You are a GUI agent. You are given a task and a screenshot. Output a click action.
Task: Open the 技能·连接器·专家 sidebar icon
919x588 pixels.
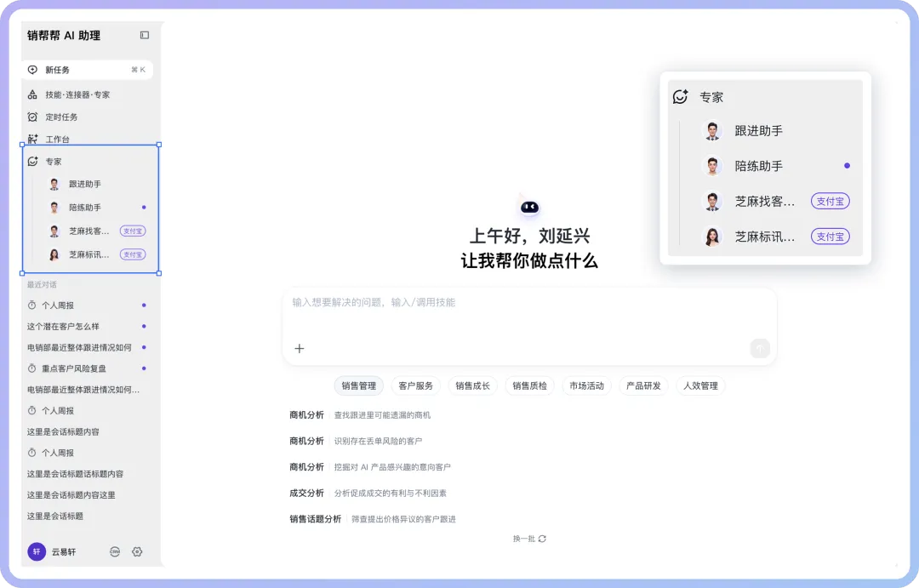(x=33, y=94)
